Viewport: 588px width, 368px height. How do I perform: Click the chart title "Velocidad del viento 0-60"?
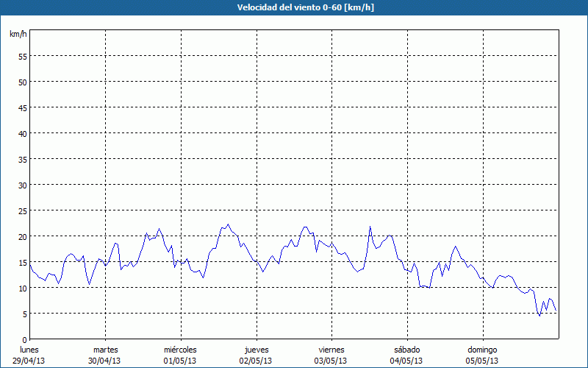tap(294, 8)
